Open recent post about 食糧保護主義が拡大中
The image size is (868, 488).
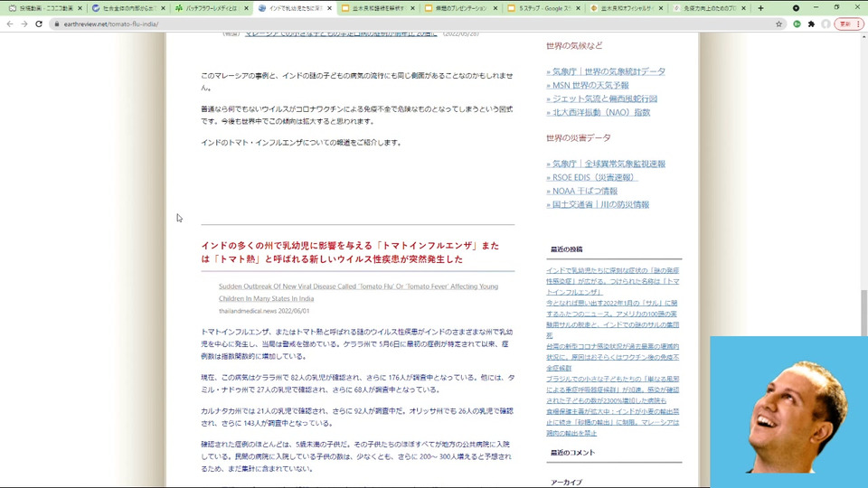click(x=612, y=422)
